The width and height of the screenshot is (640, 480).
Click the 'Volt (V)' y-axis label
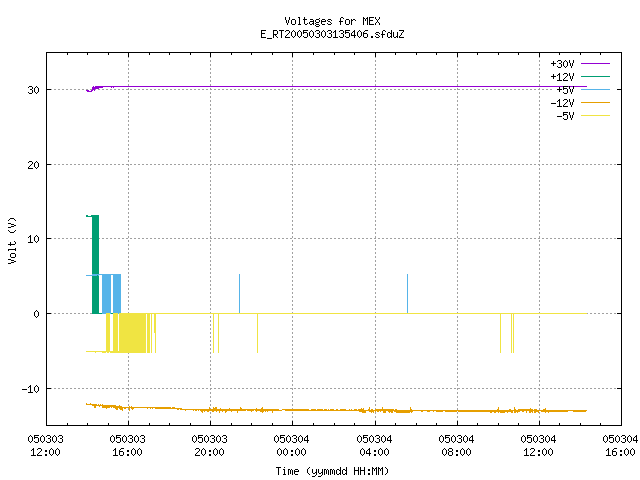coord(12,240)
